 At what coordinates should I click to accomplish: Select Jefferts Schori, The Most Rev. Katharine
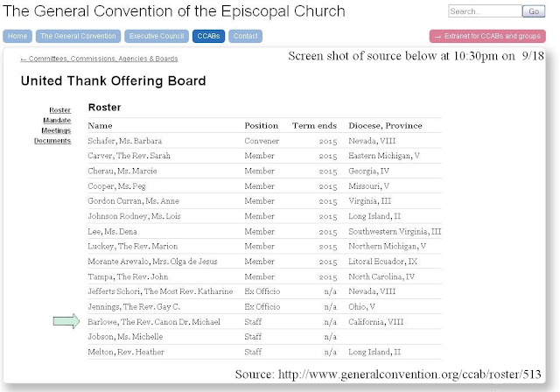coord(160,291)
